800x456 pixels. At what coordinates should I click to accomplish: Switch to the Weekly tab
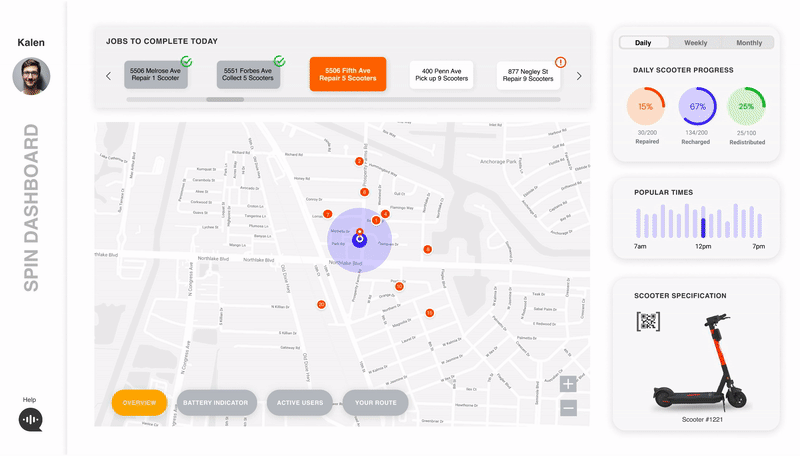pyautogui.click(x=695, y=43)
